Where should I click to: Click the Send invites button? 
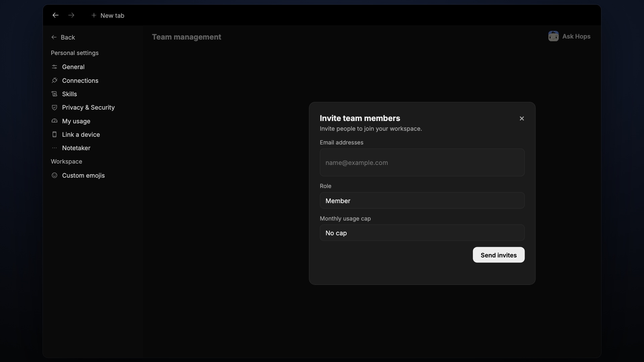point(498,255)
